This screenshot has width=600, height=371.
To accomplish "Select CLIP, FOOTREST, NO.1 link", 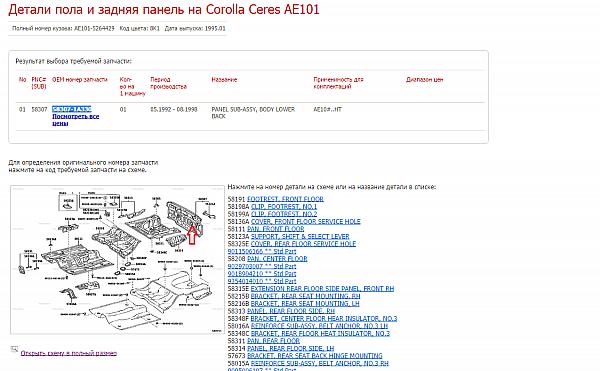I will tap(284, 207).
